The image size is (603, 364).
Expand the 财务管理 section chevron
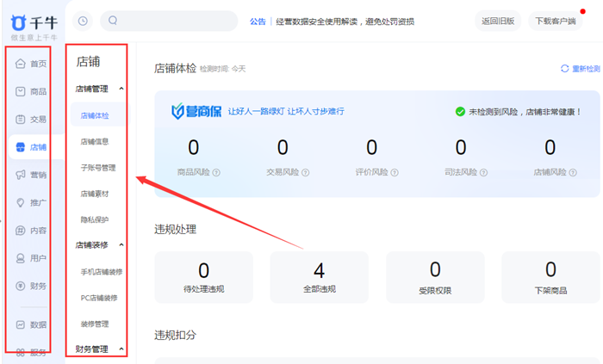(121, 349)
